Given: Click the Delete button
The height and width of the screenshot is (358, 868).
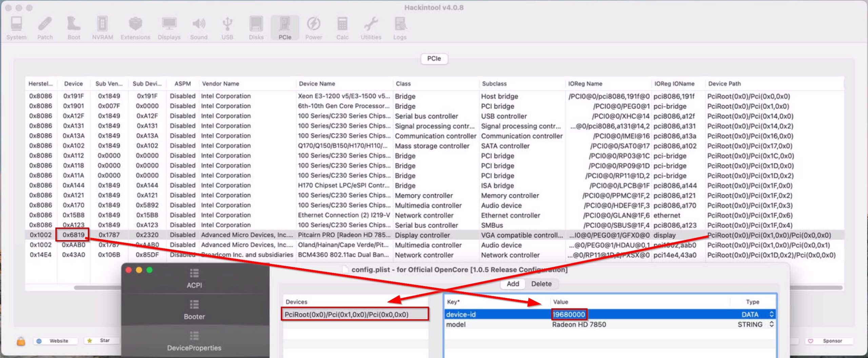Looking at the screenshot, I should click(541, 284).
